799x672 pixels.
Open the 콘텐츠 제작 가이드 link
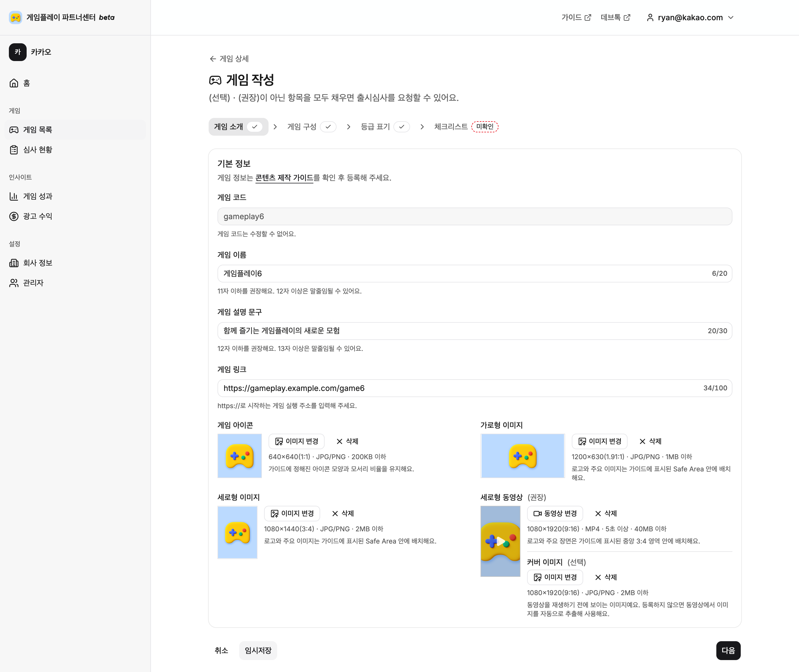[284, 178]
